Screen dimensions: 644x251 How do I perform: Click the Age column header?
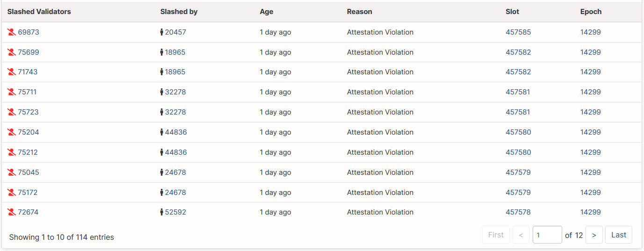coord(267,12)
